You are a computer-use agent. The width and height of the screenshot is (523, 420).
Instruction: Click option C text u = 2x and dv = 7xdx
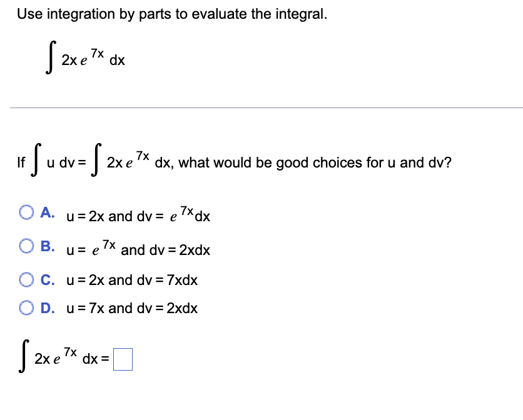tap(131, 280)
